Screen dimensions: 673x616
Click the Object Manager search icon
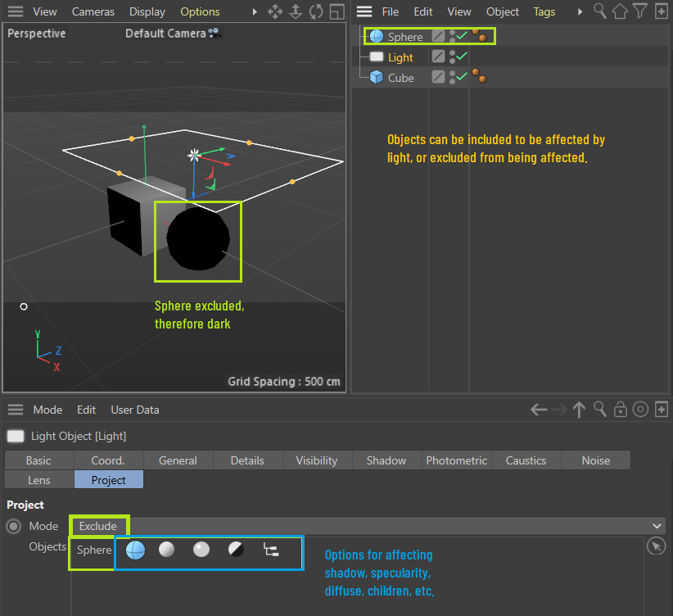599,11
